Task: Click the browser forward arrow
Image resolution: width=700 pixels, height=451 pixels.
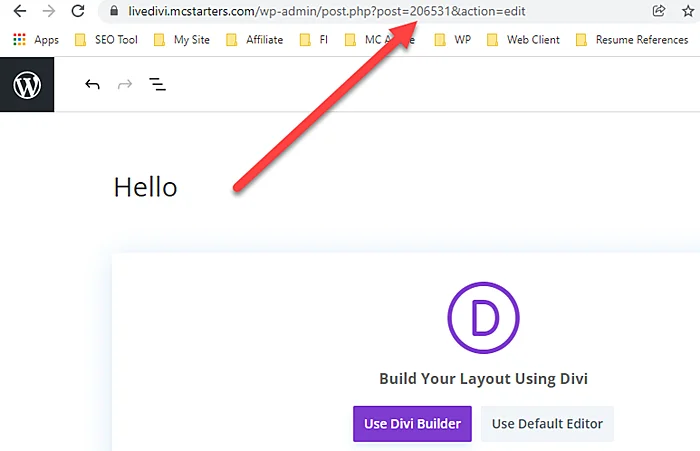Action: pyautogui.click(x=49, y=11)
